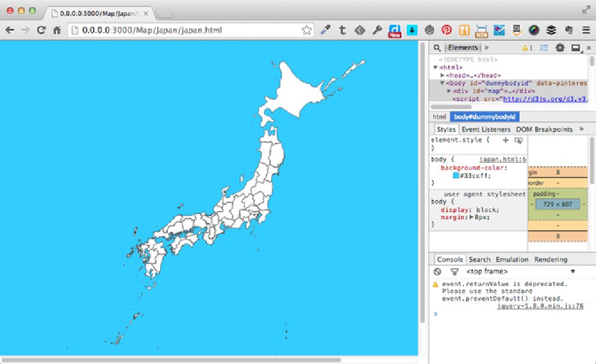Image resolution: width=596 pixels, height=364 pixels.
Task: Click the blue download arrow extension
Action: pos(412,30)
